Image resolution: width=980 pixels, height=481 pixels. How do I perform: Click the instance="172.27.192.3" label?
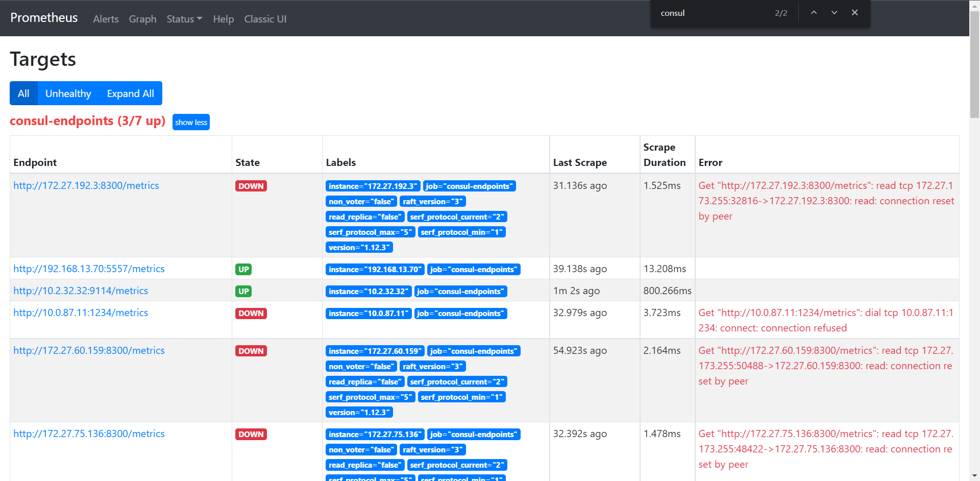373,186
